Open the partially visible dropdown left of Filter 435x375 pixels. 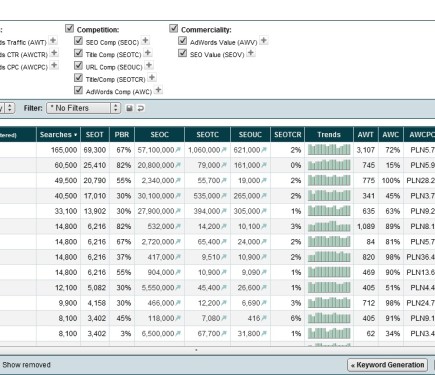pos(7,108)
